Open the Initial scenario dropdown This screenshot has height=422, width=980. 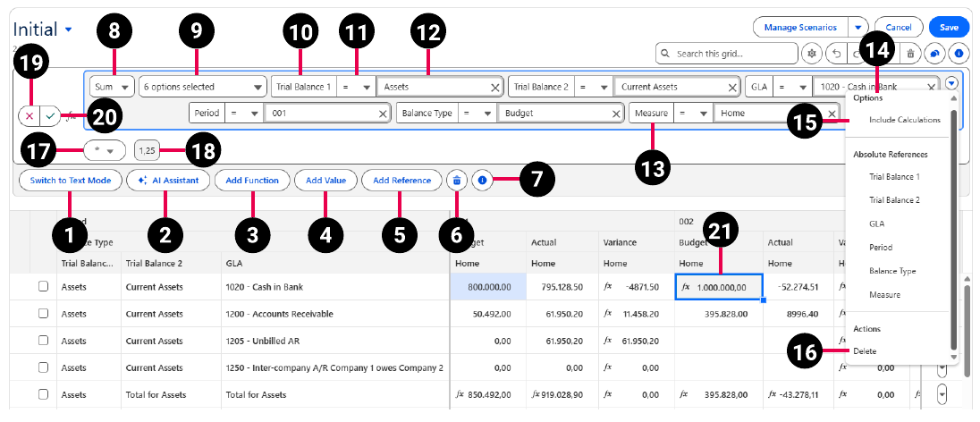(x=68, y=30)
